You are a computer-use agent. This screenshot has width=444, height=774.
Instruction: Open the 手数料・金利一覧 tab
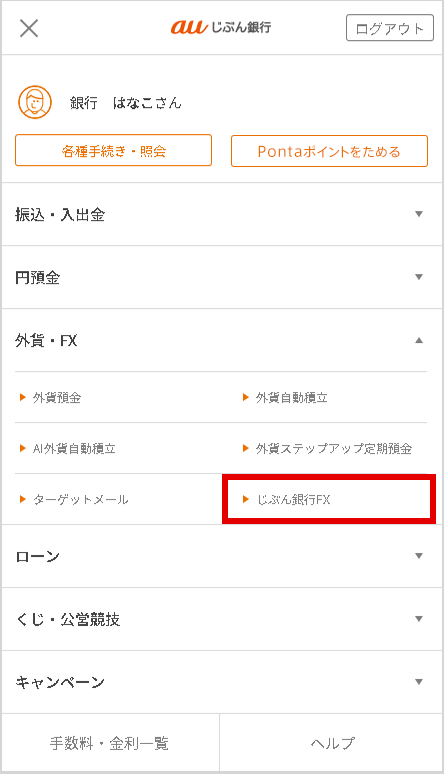[110, 743]
